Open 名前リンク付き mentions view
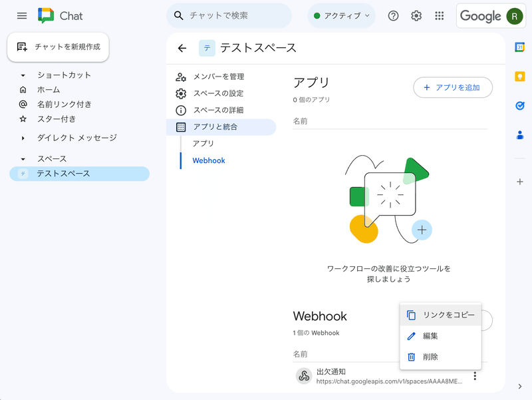The width and height of the screenshot is (532, 400). (x=64, y=104)
